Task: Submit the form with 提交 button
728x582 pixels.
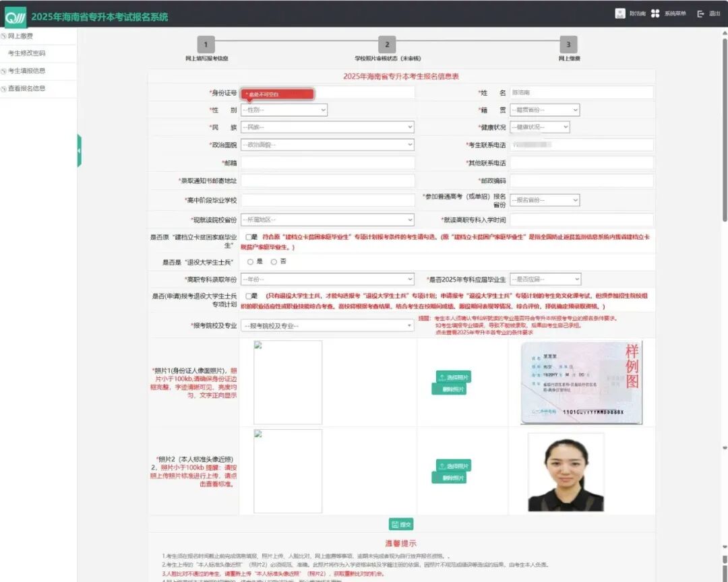Action: (x=401, y=525)
